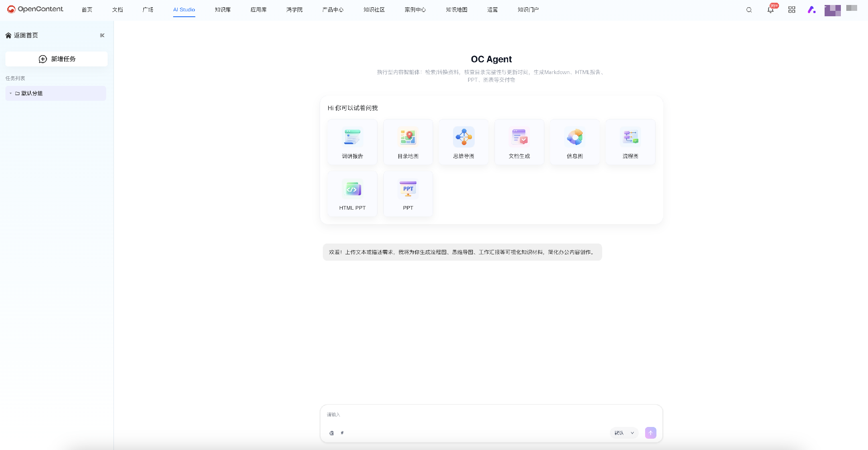Open the 默认 model dropdown
This screenshot has height=450, width=868.
point(624,433)
